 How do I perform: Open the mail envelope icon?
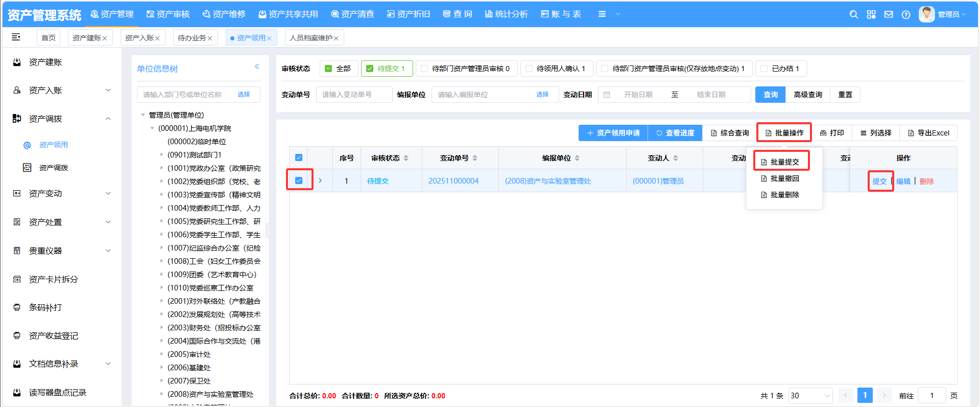point(889,14)
